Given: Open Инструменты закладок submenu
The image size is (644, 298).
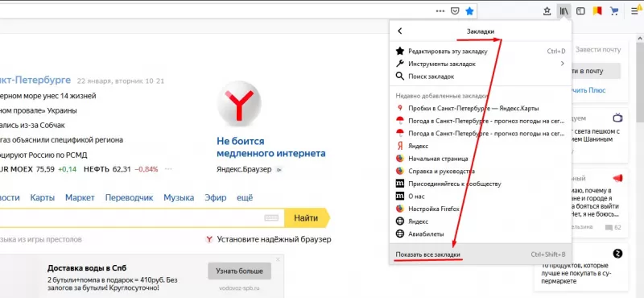Looking at the screenshot, I should 480,64.
